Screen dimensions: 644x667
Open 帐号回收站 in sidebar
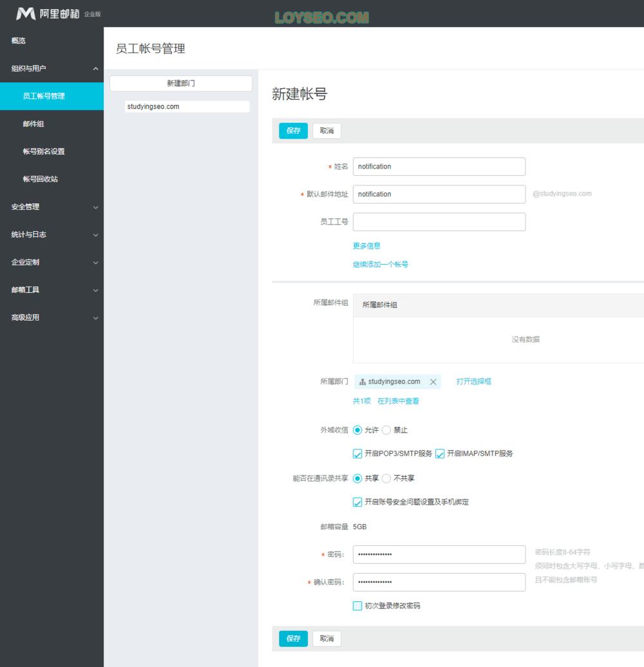click(52, 179)
